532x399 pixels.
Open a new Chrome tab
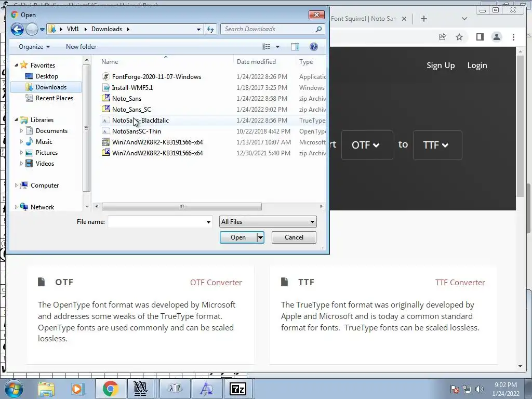(x=424, y=19)
